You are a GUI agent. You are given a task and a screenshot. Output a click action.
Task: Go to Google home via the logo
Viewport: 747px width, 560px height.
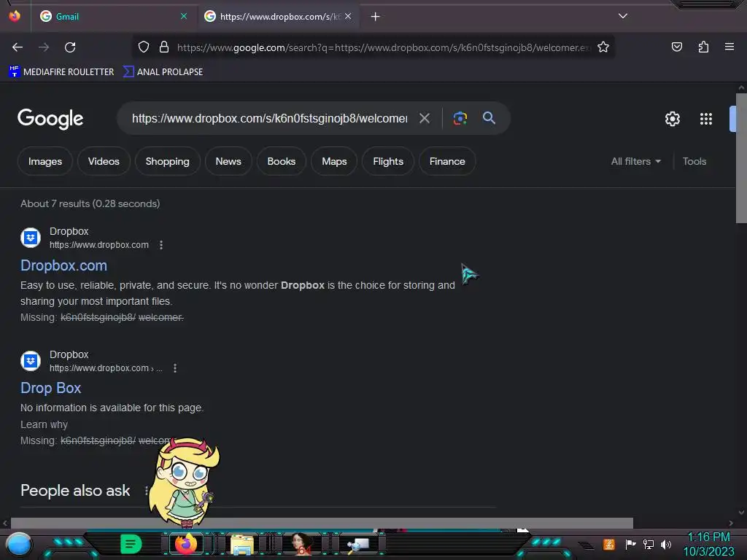50,119
